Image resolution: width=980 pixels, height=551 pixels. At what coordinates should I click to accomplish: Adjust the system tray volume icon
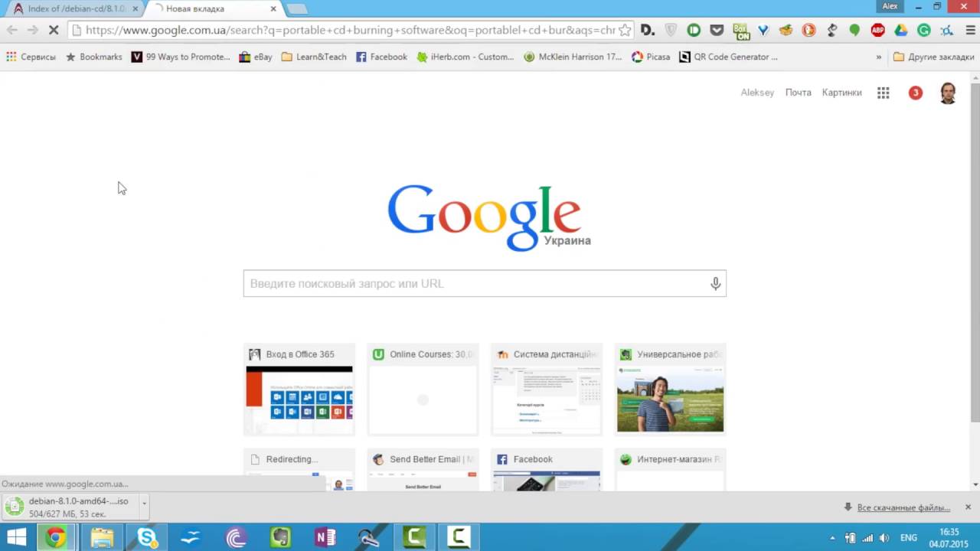coord(884,538)
